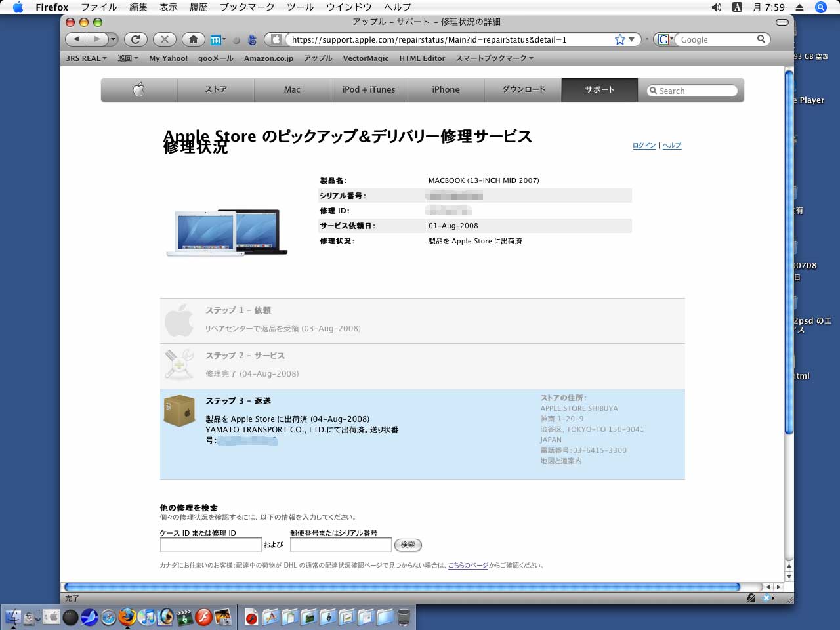Open the Trash in the Dock
This screenshot has width=840, height=630.
point(404,617)
